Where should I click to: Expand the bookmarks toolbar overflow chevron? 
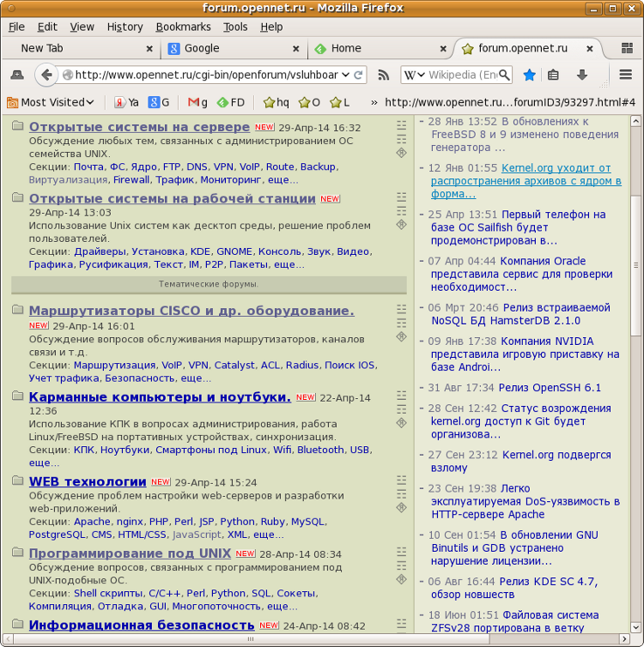374,102
